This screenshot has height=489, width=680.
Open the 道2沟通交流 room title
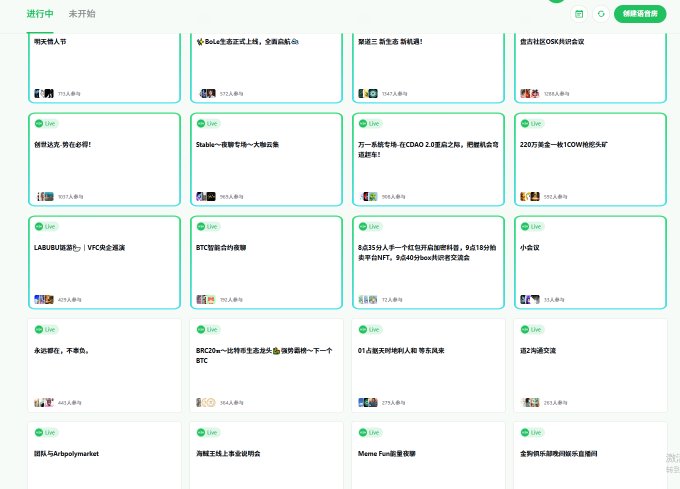tap(538, 351)
